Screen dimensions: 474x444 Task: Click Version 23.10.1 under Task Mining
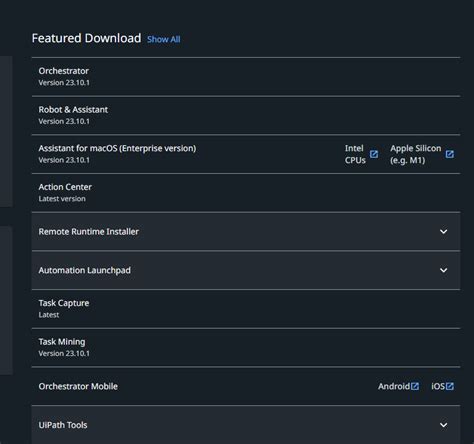point(64,353)
